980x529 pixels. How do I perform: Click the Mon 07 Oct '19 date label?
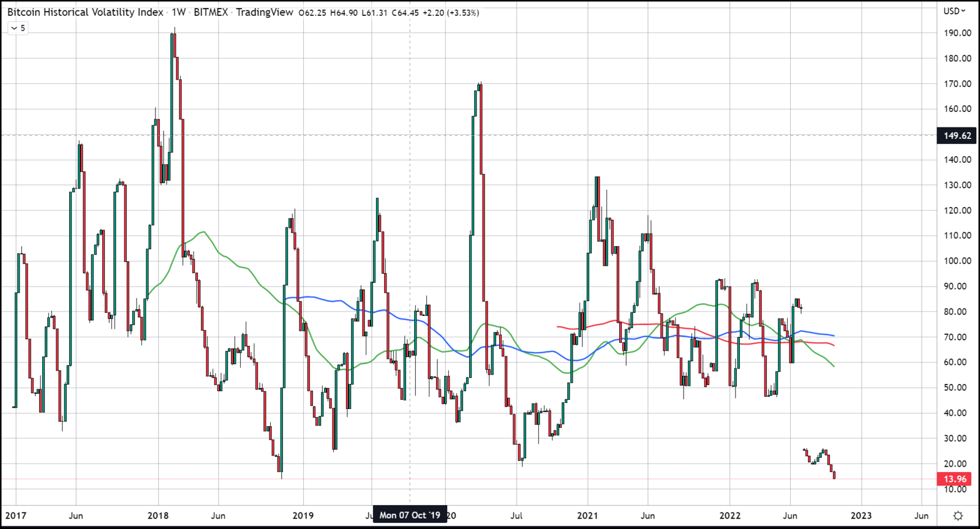[410, 515]
